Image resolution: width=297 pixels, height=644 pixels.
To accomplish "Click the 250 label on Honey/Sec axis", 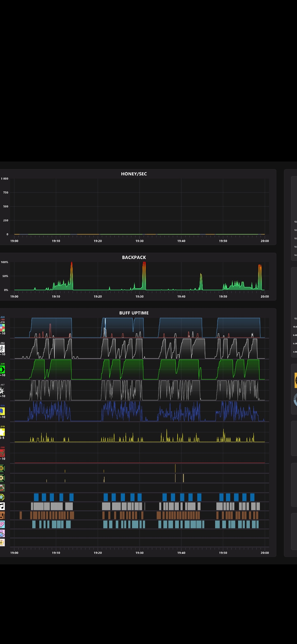I will [x=6, y=220].
